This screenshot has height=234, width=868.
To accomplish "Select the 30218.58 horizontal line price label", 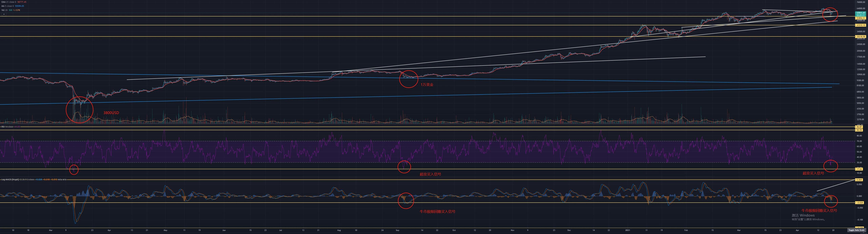I will click(x=861, y=36).
